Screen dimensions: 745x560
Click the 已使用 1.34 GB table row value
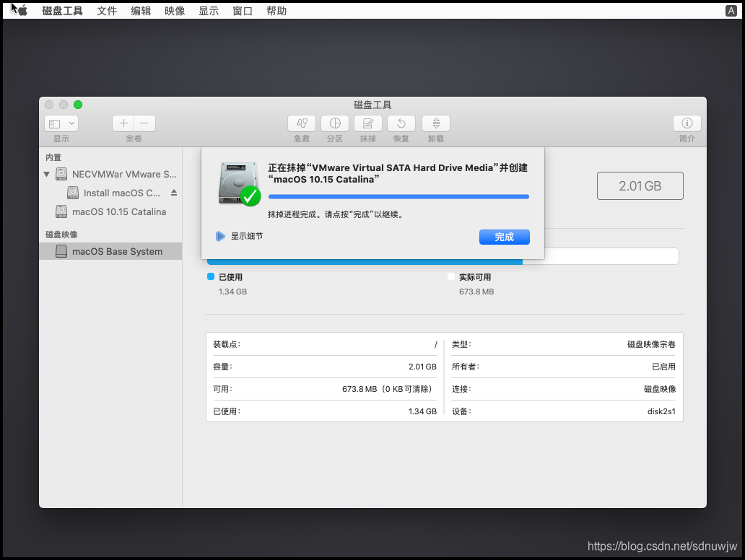[422, 411]
